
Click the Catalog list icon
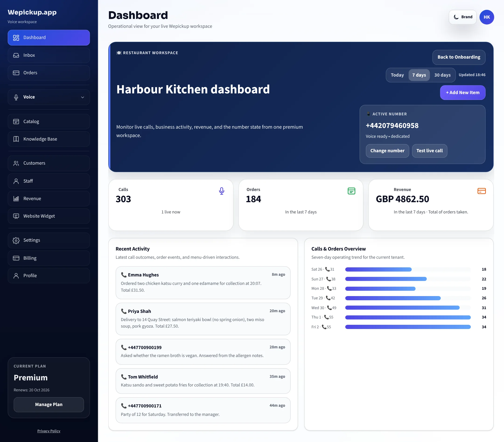point(16,122)
